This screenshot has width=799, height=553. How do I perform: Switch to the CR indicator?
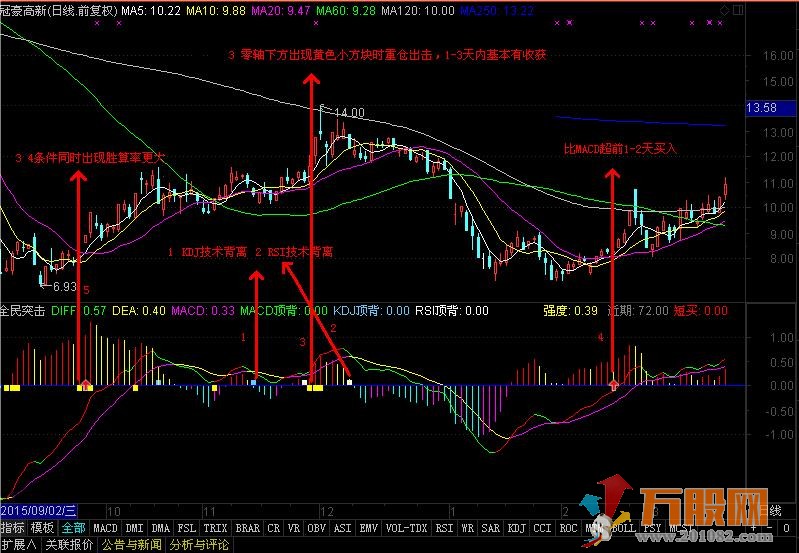(274, 528)
